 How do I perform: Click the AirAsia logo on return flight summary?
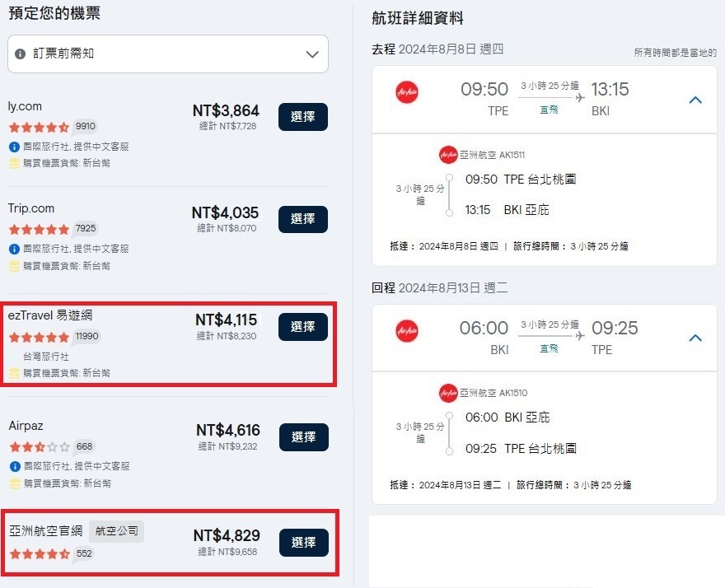click(x=407, y=330)
